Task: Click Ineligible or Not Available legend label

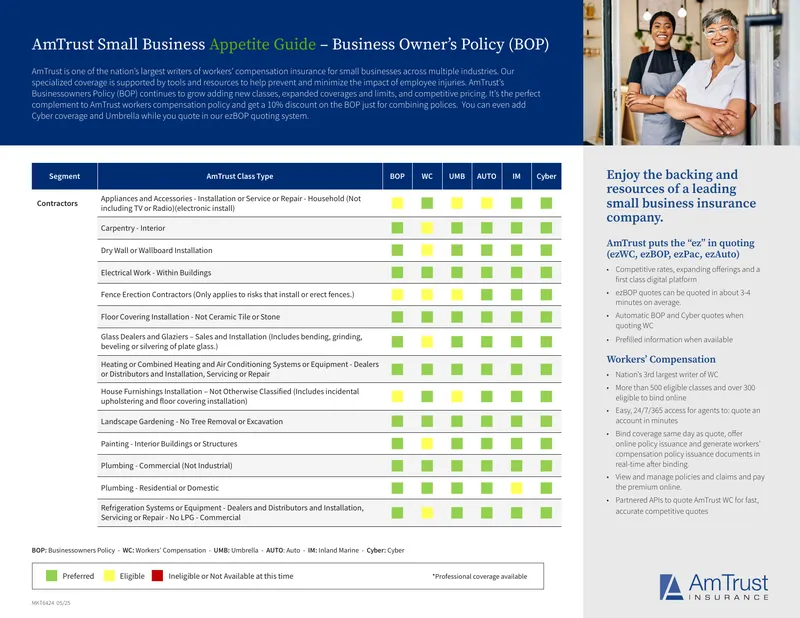Action: click(x=231, y=576)
